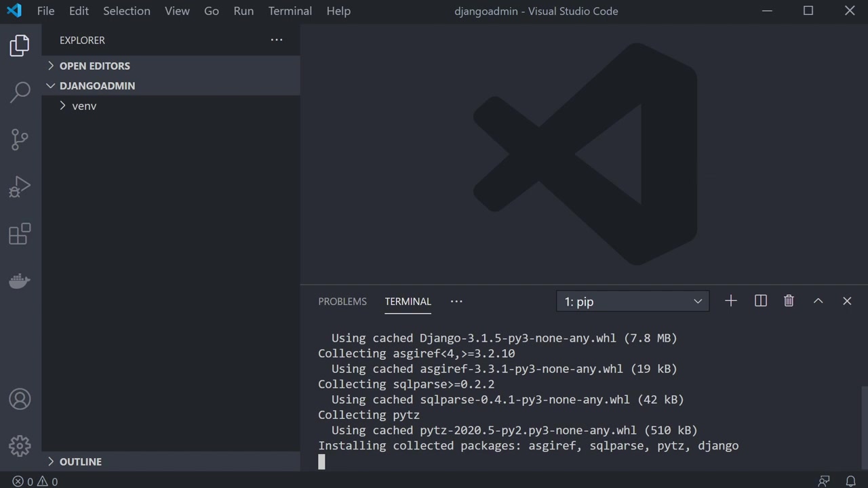Screen dimensions: 868x488
Task: Open the Run and Debug view icon
Action: [x=20, y=186]
